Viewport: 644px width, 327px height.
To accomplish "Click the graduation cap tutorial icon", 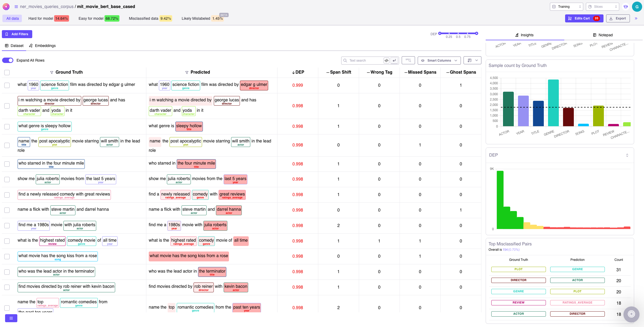I will coord(625,7).
